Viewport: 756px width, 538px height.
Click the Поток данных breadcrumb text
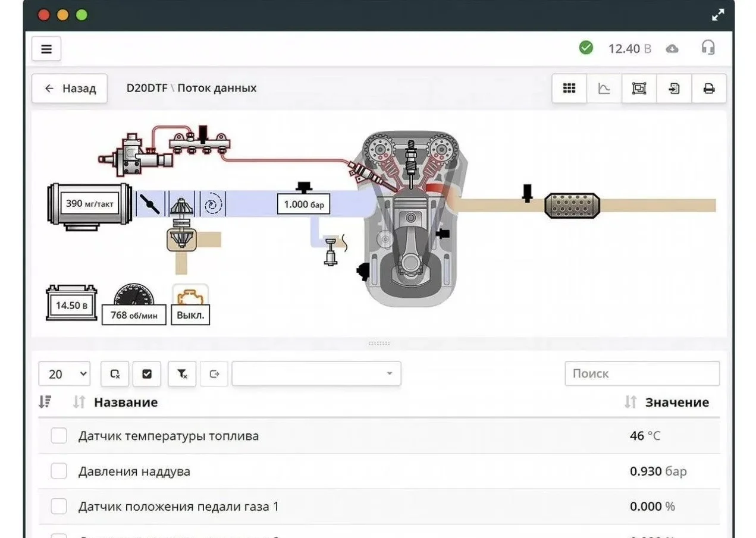[x=217, y=88]
